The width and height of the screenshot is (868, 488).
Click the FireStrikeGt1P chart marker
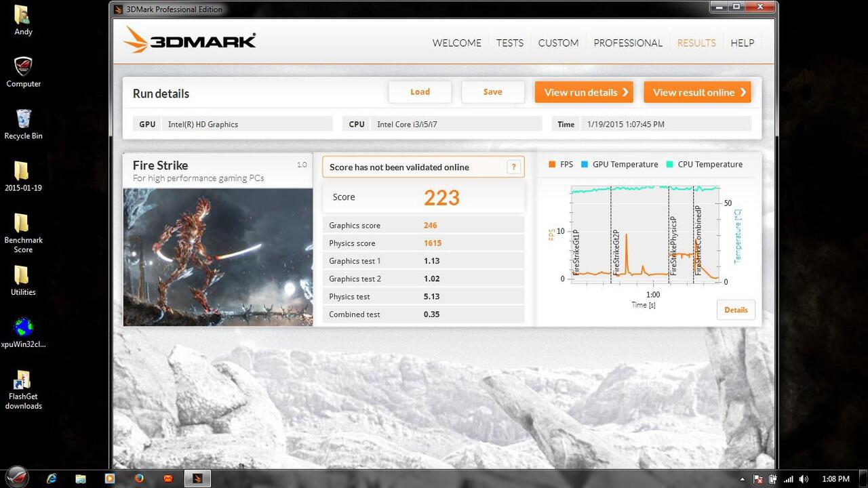coord(576,251)
